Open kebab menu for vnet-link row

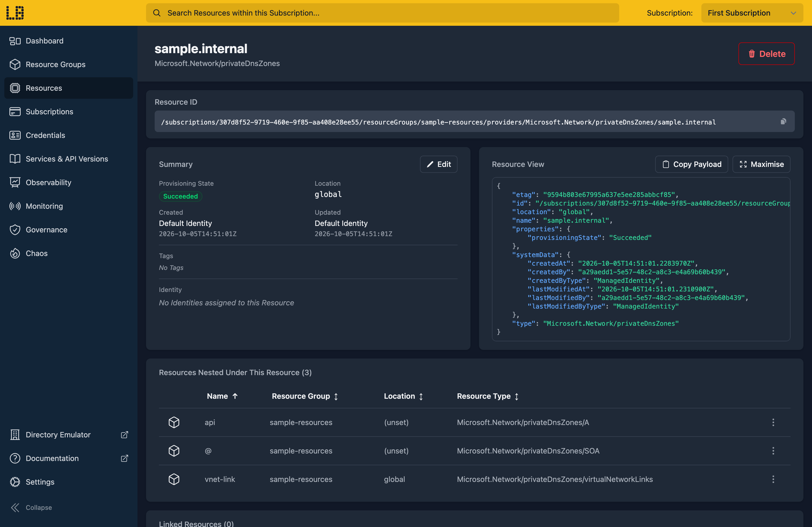point(773,479)
